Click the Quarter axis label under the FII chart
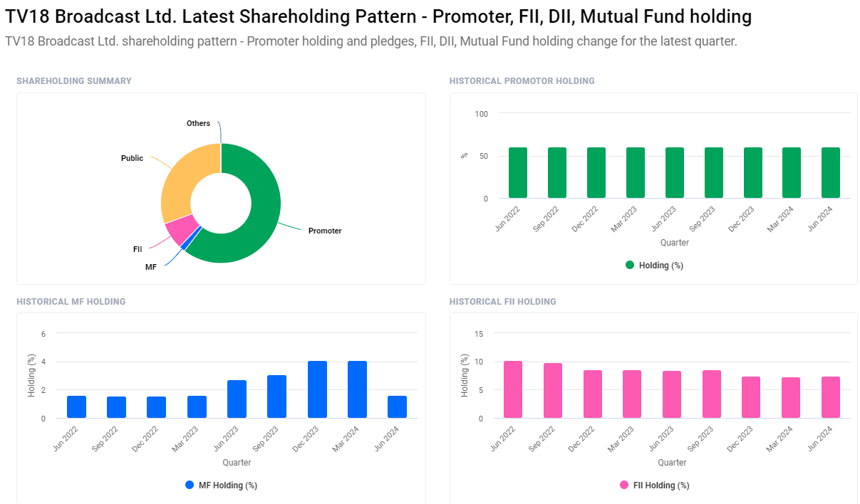Viewport: 860px width, 504px height. 672,463
